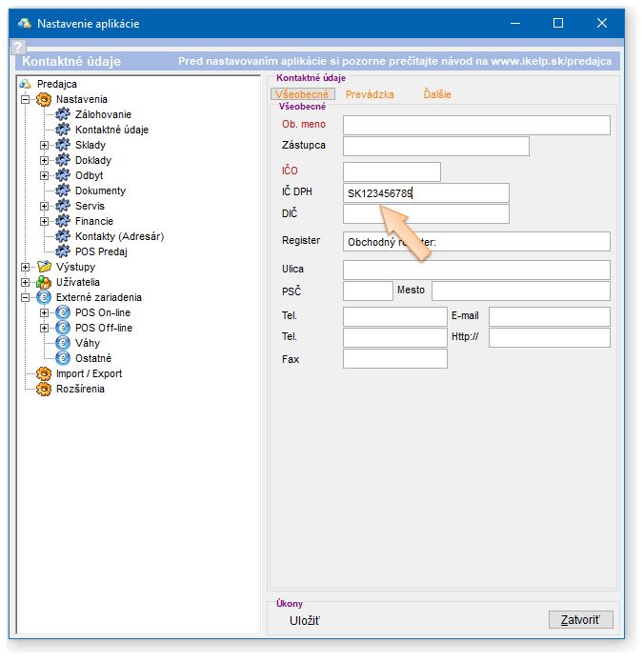Expand the Výstupy tree node
This screenshot has height=662, width=644.
pyautogui.click(x=25, y=267)
